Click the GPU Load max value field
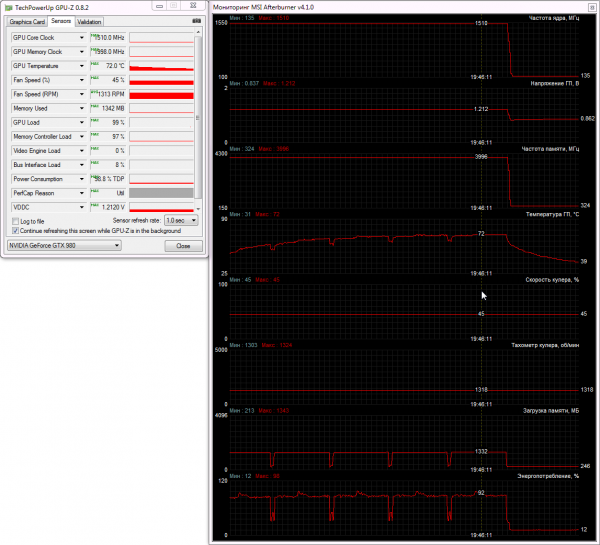This screenshot has width=600, height=545. [x=108, y=122]
